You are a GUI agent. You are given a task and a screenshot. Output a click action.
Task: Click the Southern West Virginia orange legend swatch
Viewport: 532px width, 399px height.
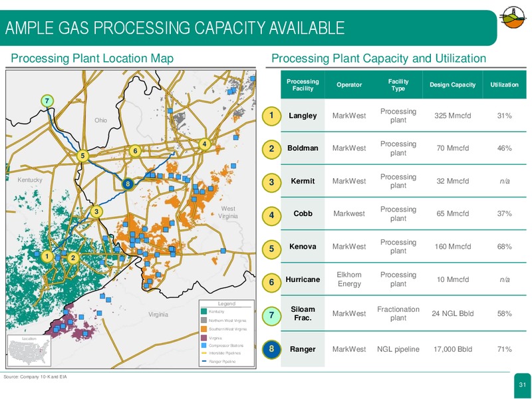point(204,329)
